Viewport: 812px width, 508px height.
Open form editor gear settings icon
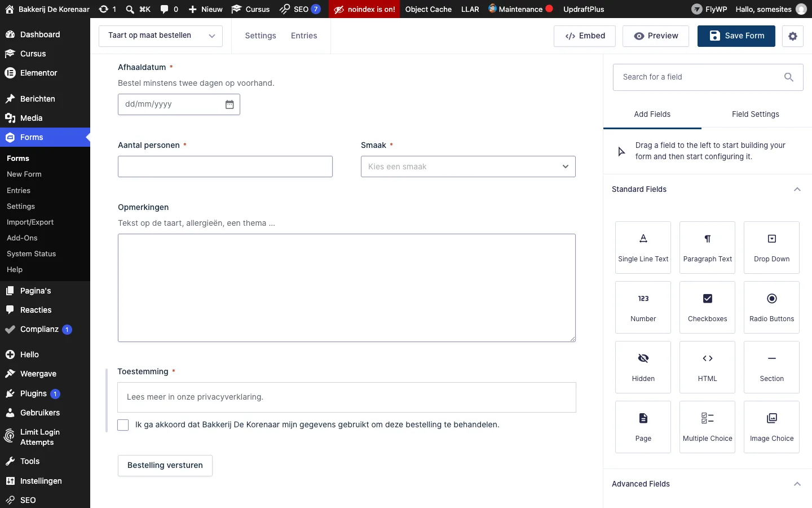click(792, 36)
